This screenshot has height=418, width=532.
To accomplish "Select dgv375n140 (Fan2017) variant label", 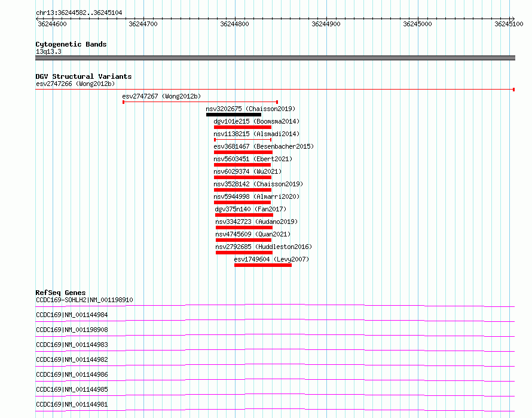I will 250,209.
